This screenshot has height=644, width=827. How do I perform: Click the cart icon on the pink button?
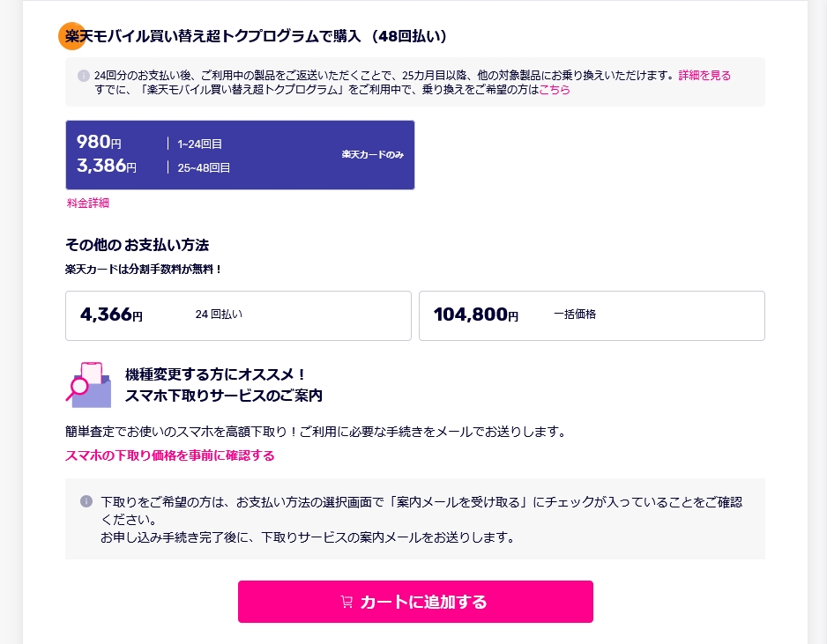[346, 602]
